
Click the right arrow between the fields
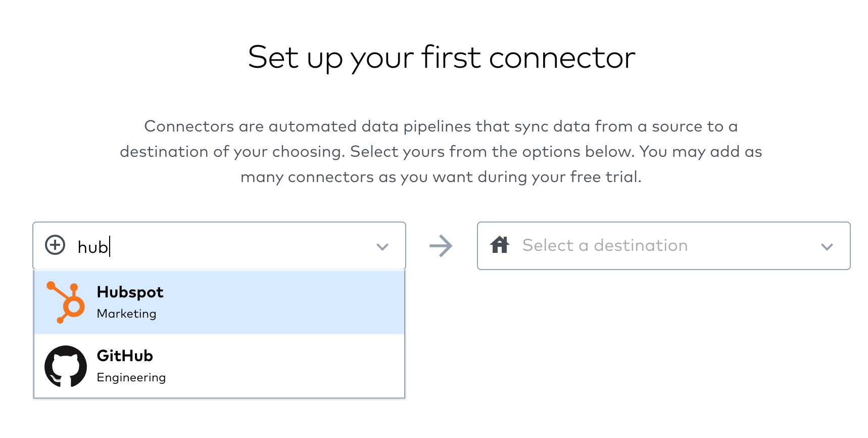click(x=441, y=246)
